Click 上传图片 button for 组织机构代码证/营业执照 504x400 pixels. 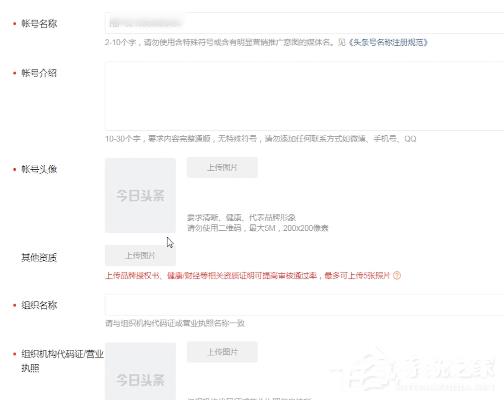click(222, 352)
